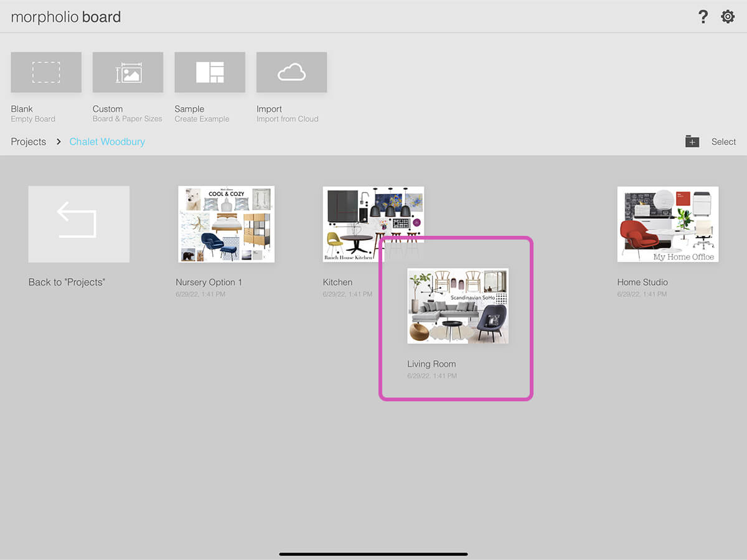The height and width of the screenshot is (560, 747).
Task: Open the Home Studio board thumbnail
Action: tap(667, 224)
